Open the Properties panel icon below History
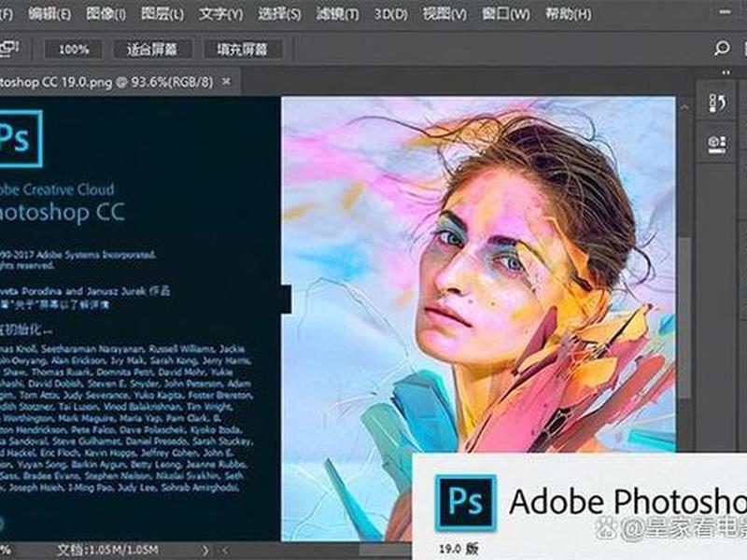Viewport: 747px width, 560px height. click(717, 144)
